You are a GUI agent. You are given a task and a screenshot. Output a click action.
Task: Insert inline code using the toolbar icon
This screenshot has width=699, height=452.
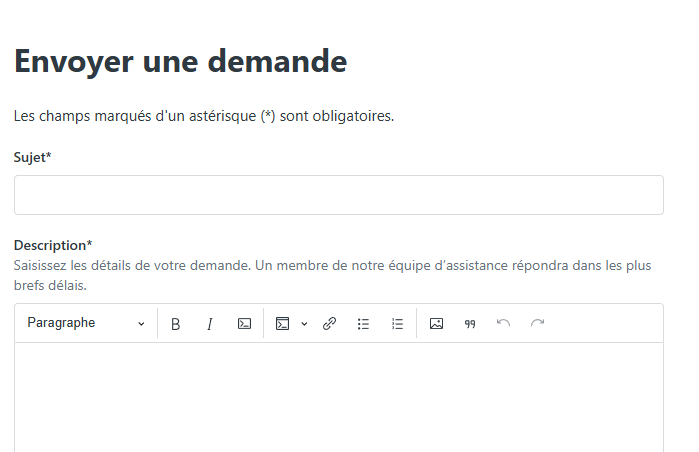coord(244,324)
